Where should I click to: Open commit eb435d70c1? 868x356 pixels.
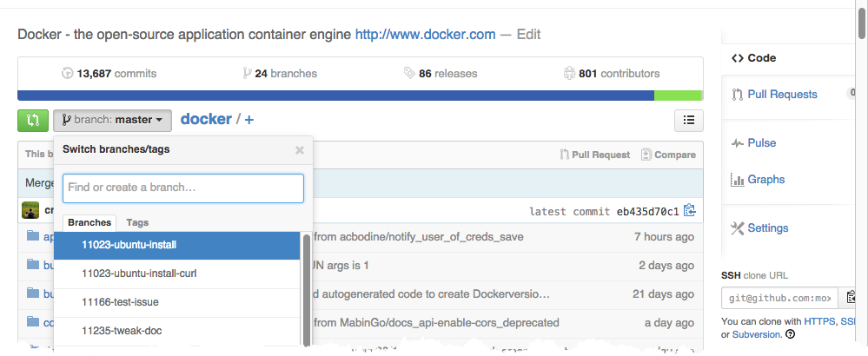647,212
